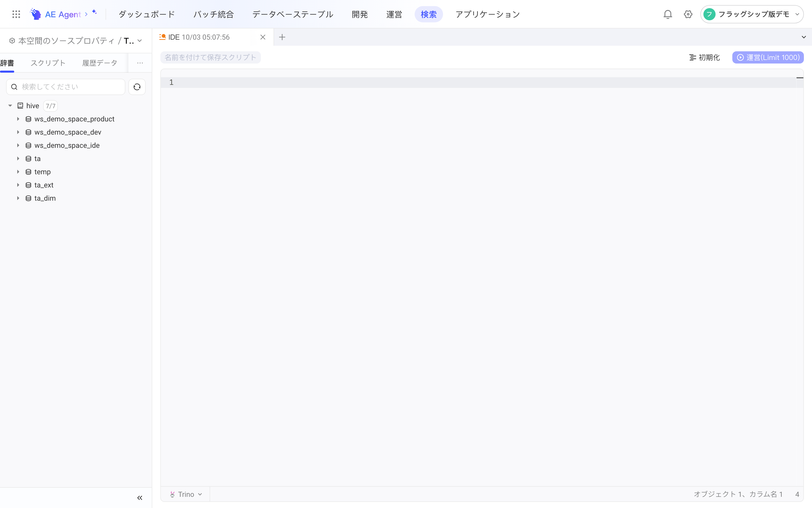
Task: Click the AE Agent sparkle icon
Action: (94, 12)
